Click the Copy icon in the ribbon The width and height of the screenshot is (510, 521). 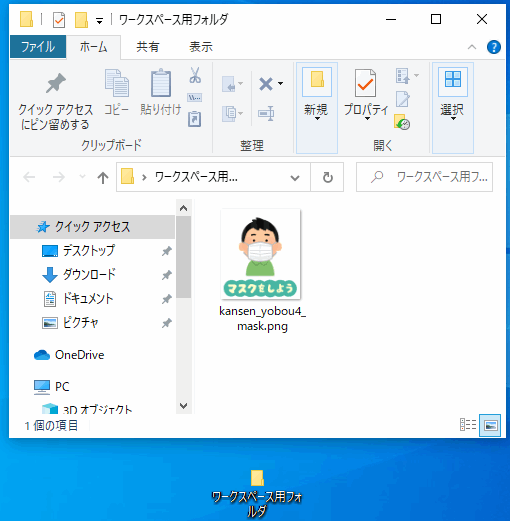117,83
